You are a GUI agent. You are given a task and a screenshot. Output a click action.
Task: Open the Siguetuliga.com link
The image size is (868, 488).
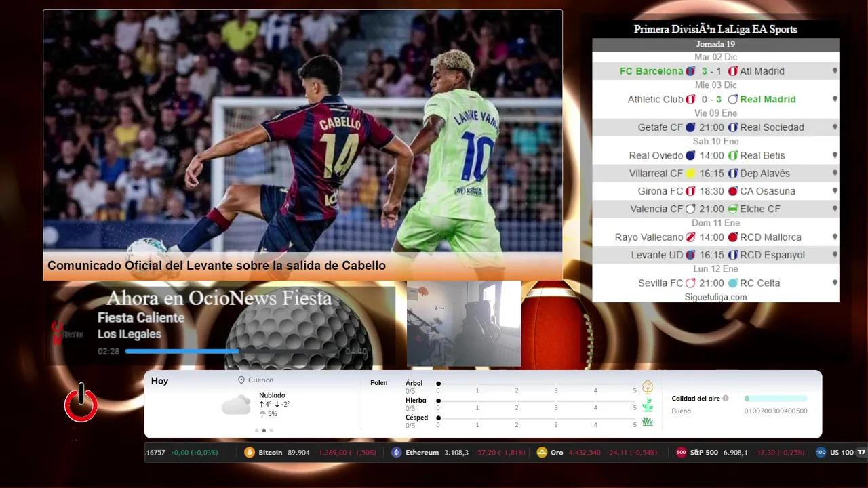(715, 297)
